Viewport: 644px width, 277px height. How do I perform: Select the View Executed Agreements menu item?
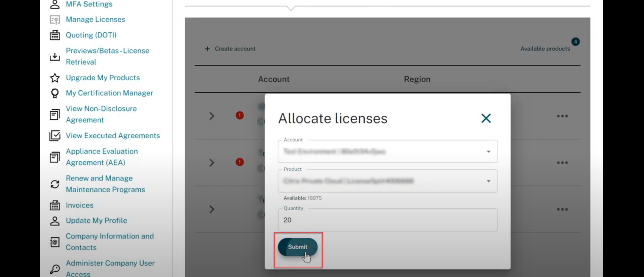[x=113, y=136]
